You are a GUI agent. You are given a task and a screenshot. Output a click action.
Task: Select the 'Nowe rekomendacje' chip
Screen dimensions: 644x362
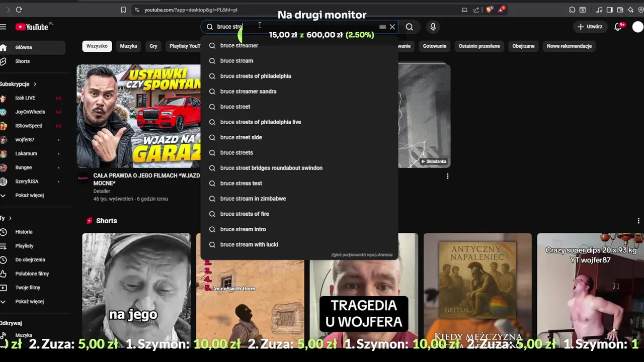point(570,46)
